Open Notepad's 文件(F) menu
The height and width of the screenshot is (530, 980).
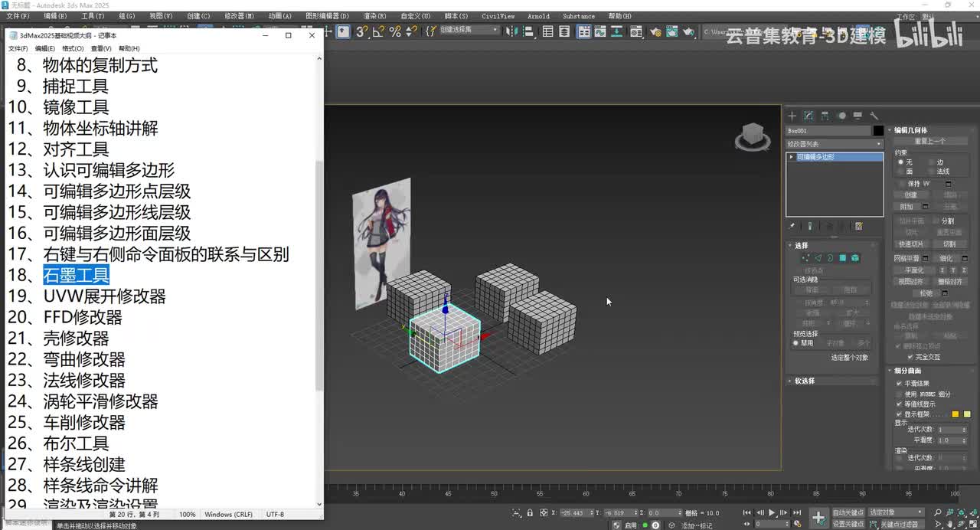(18, 48)
